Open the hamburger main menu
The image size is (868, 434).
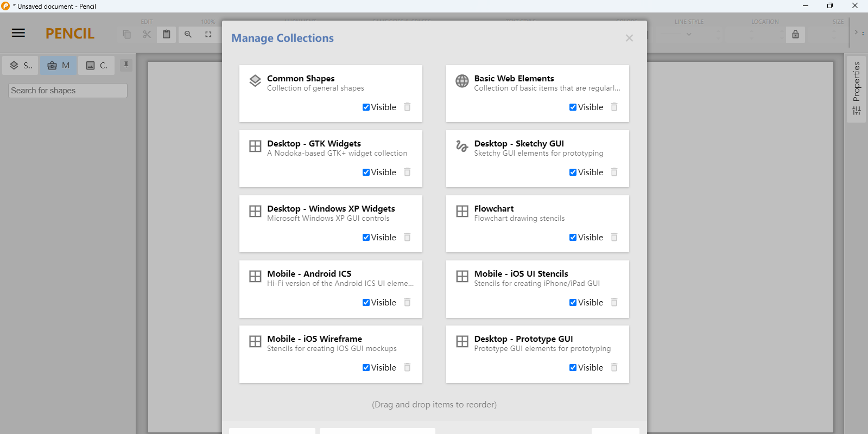18,33
